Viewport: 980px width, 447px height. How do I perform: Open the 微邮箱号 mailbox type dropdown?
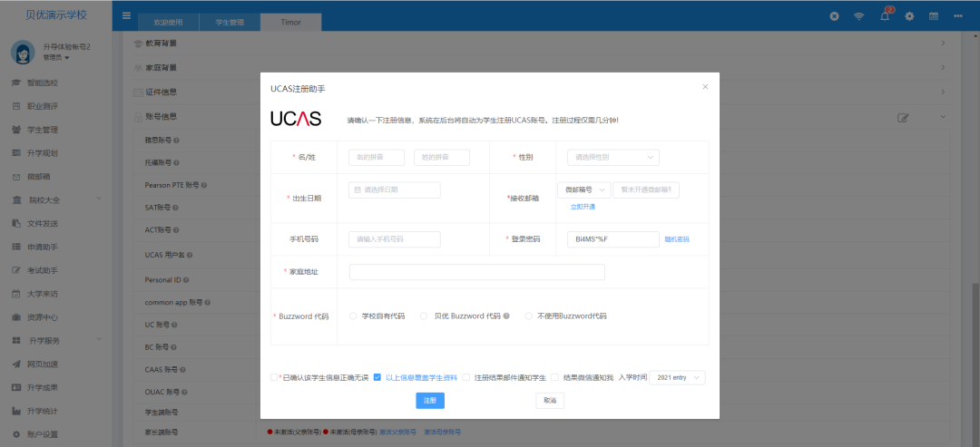tap(583, 189)
